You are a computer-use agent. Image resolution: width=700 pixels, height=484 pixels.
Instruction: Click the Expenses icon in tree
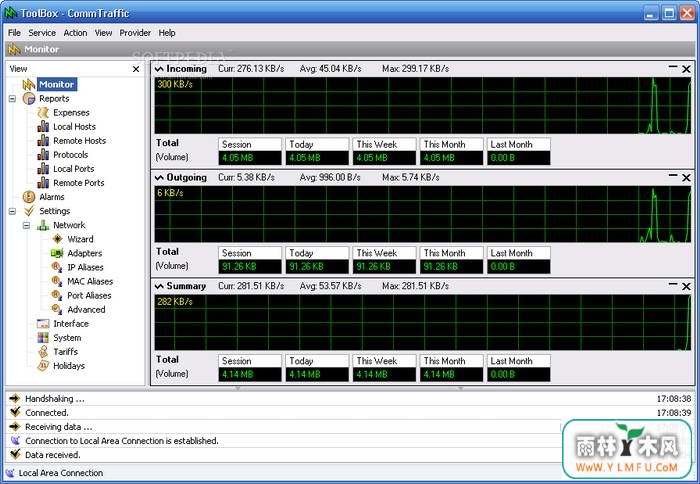pos(43,113)
